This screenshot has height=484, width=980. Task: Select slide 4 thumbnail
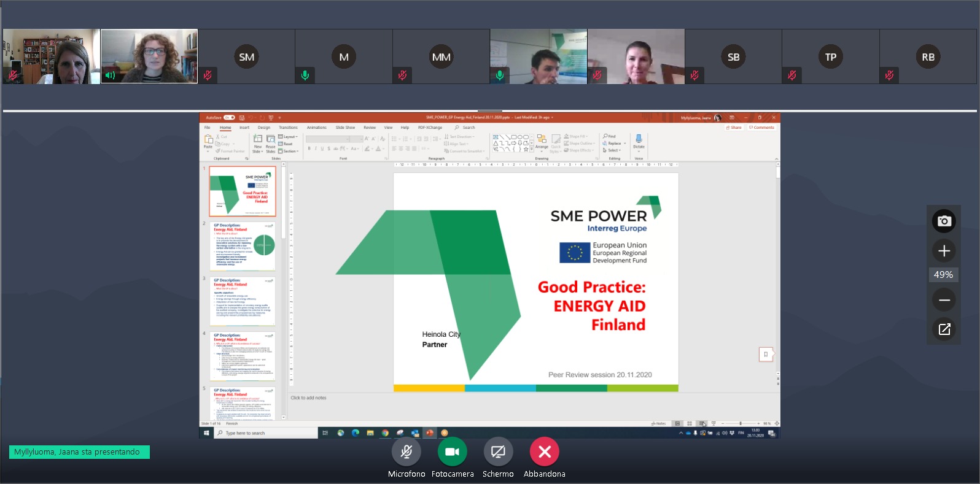click(x=243, y=356)
